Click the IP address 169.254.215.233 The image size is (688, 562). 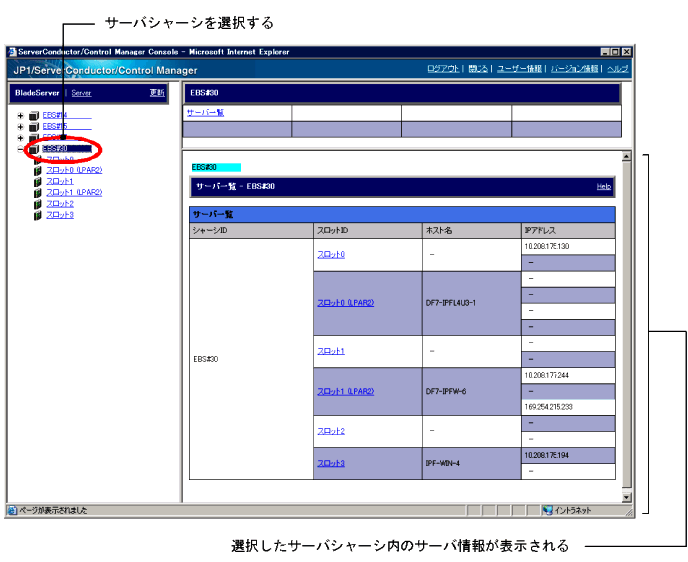[548, 407]
